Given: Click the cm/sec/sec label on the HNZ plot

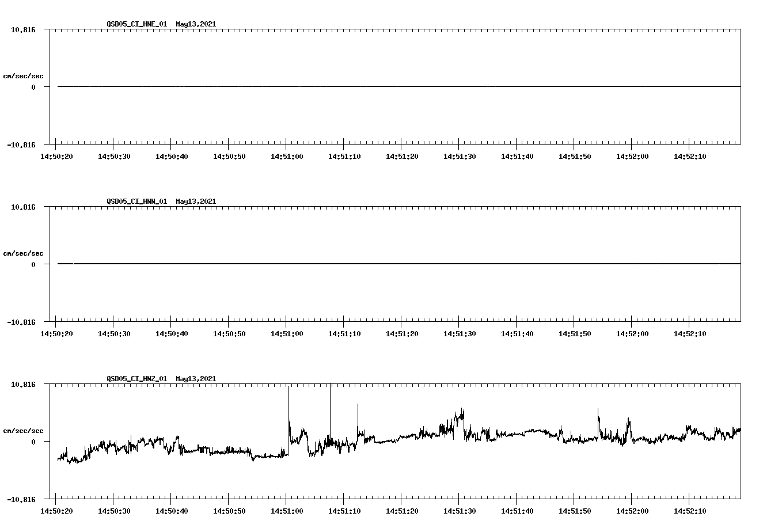Looking at the screenshot, I should coord(24,429).
